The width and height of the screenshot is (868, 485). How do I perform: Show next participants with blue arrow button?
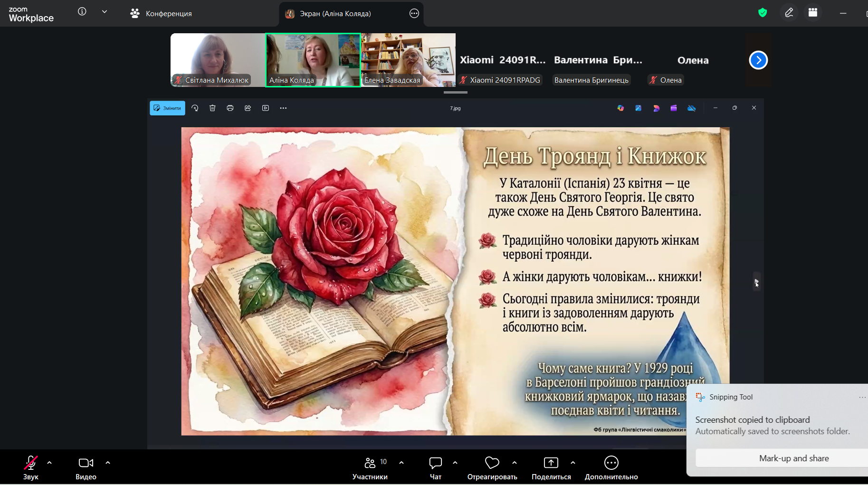[758, 60]
